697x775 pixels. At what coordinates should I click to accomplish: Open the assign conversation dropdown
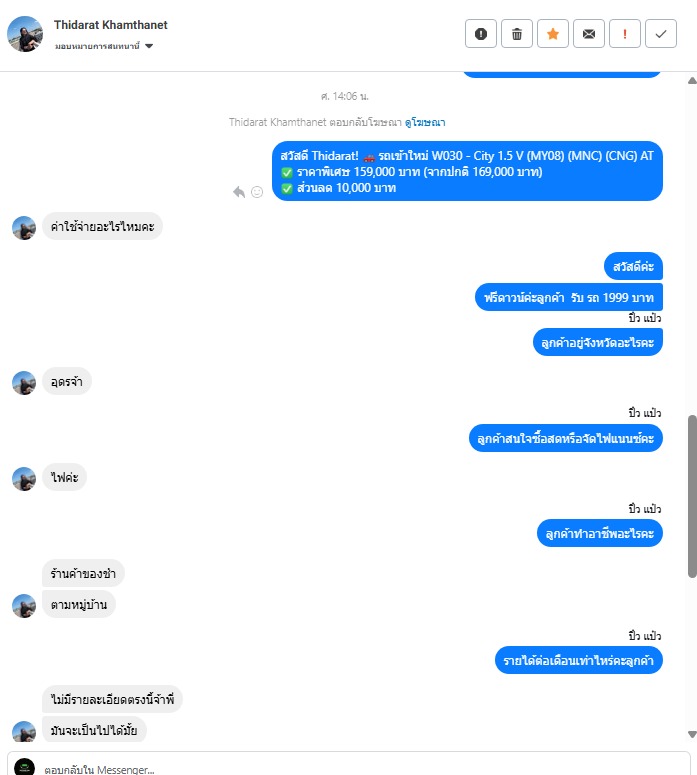[104, 46]
